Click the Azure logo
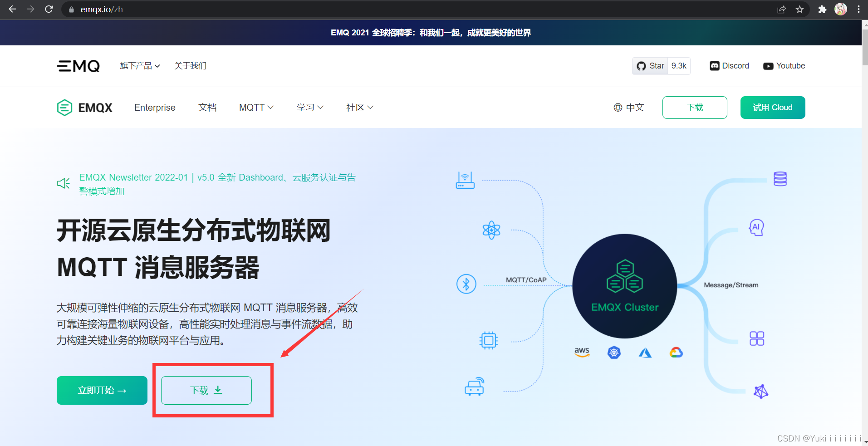 pos(645,353)
